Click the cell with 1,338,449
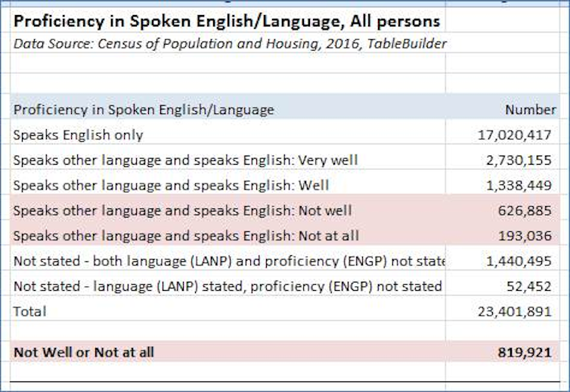This screenshot has height=392, width=570. tap(519, 185)
